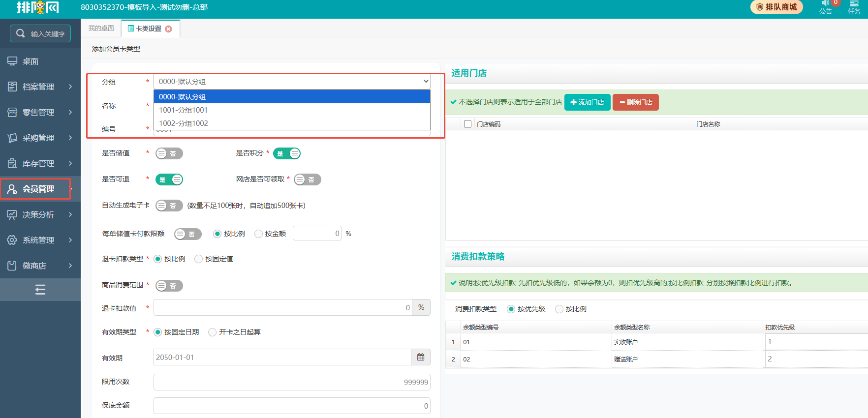This screenshot has height=418, width=868.
Task: Toggle 每单储值卡付款限额 switch
Action: 188,234
